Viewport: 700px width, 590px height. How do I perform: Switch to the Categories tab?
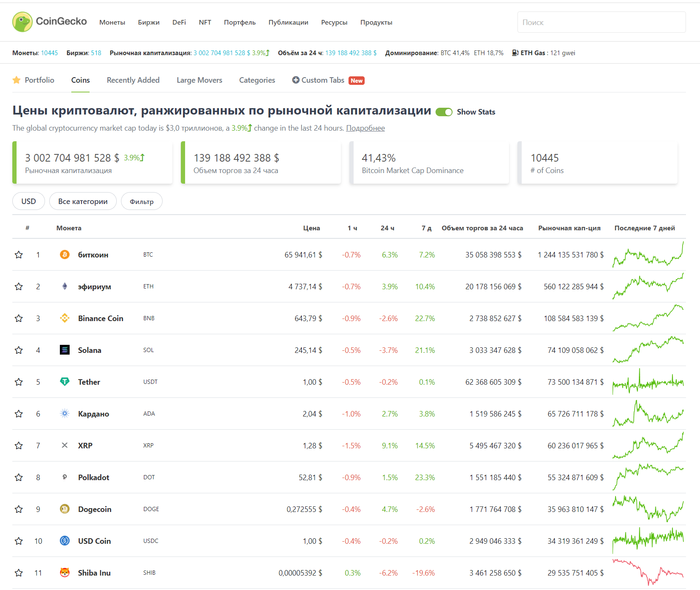tap(257, 80)
